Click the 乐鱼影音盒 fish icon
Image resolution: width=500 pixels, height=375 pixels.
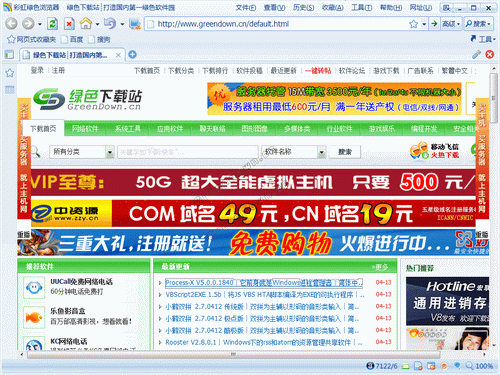tap(34, 318)
